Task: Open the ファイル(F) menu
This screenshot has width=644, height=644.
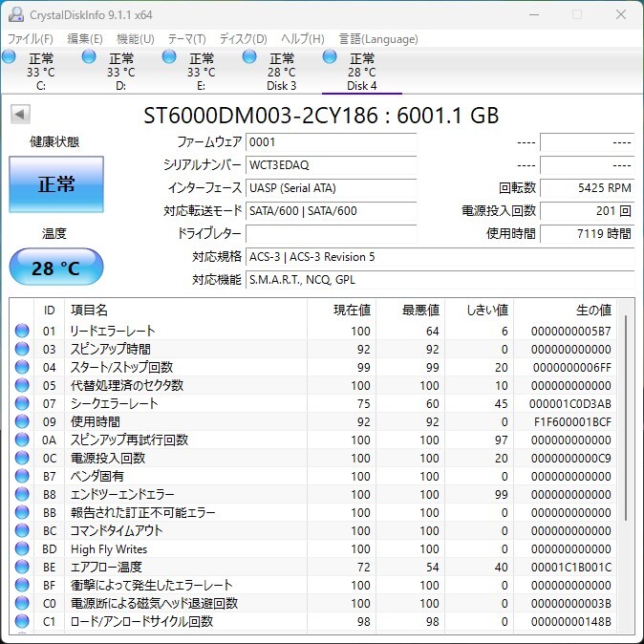Action: [31, 39]
